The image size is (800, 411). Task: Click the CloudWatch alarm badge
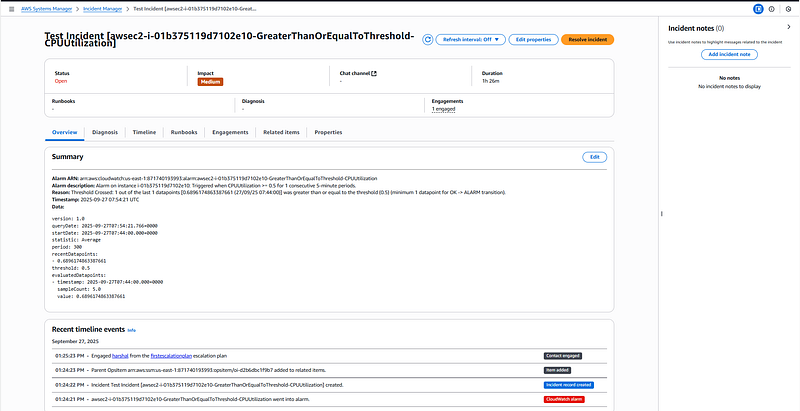564,399
